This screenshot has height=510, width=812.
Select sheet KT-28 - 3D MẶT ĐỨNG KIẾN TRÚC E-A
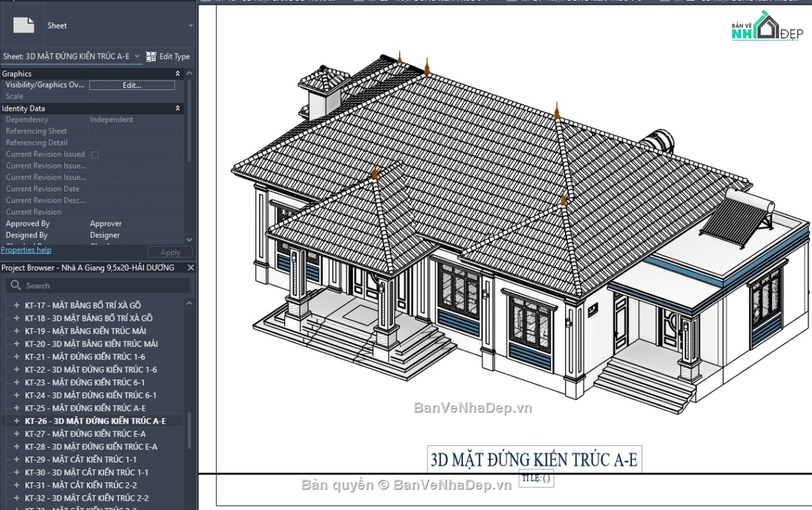click(91, 447)
